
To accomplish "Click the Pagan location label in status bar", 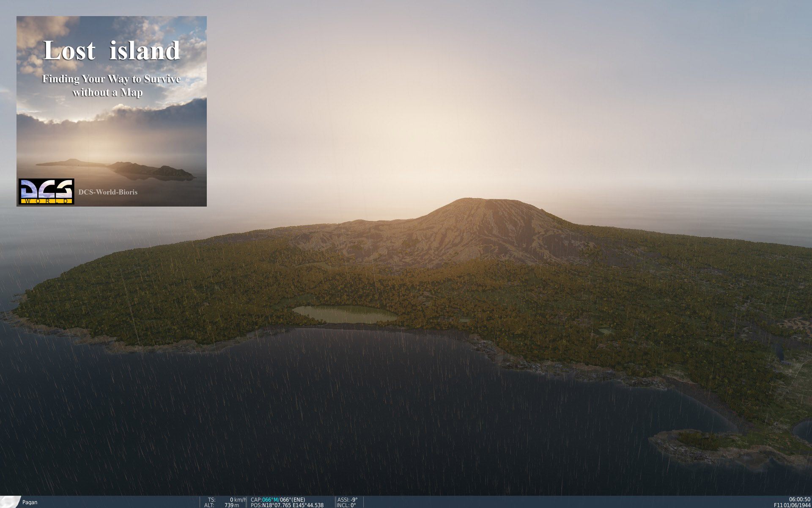I will (x=30, y=502).
